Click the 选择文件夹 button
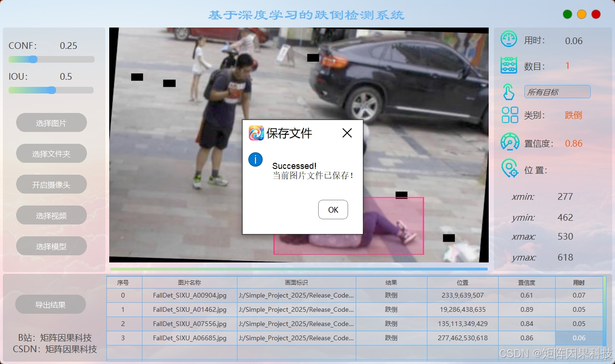The height and width of the screenshot is (364, 615). tap(51, 154)
